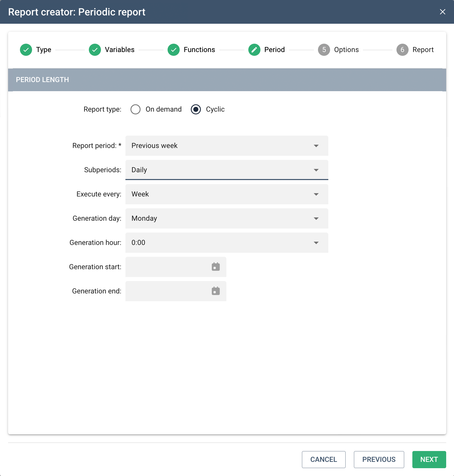The image size is (454, 476).
Task: Select the Cyclic report type
Action: click(x=196, y=109)
